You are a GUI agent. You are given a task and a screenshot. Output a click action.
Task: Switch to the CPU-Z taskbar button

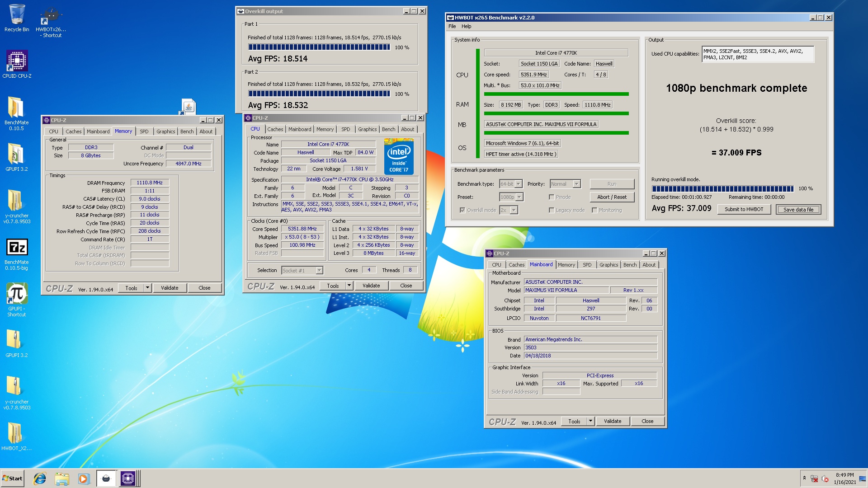click(x=128, y=479)
